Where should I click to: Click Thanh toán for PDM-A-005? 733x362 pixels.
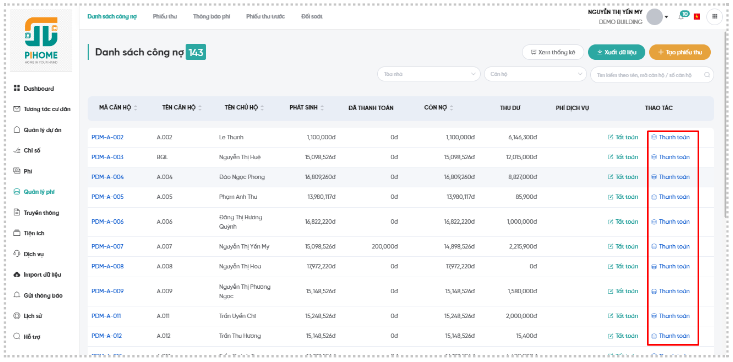(x=670, y=197)
